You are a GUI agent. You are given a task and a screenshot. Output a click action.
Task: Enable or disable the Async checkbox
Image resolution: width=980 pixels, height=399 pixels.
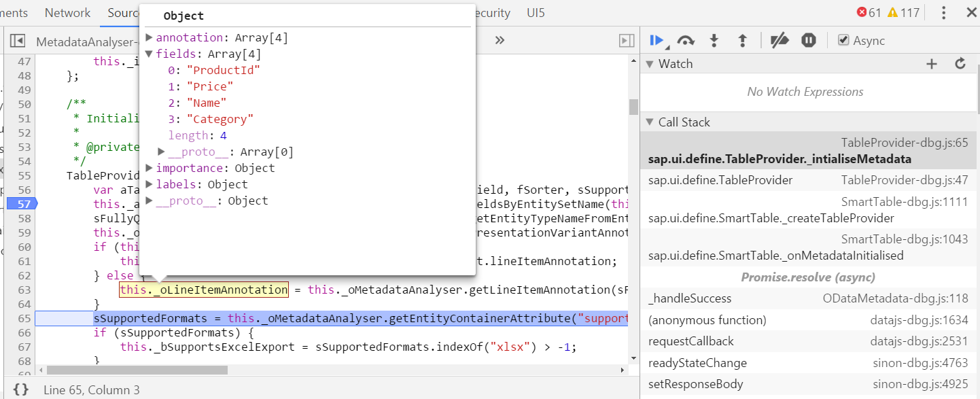[843, 41]
